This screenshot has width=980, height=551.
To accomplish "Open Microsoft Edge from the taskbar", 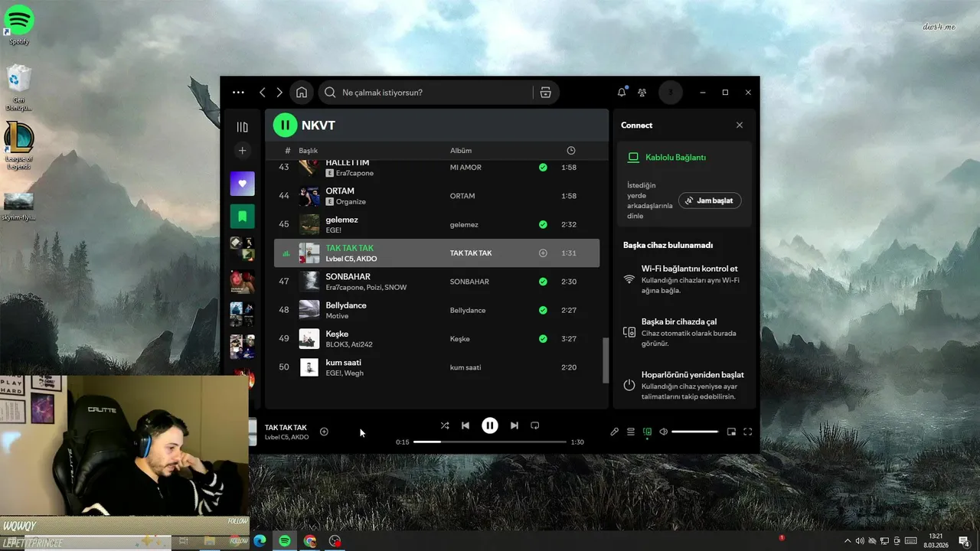I will (x=260, y=541).
